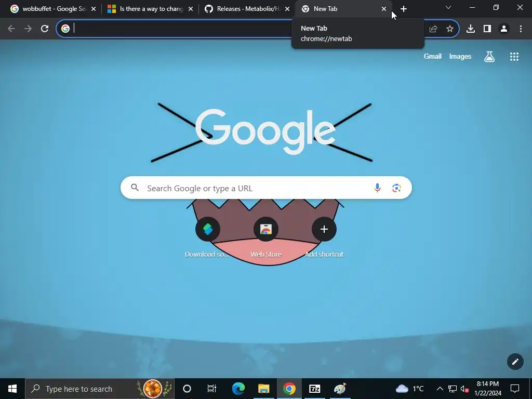Open the Chrome three-dot menu
The image size is (532, 399).
(x=521, y=29)
